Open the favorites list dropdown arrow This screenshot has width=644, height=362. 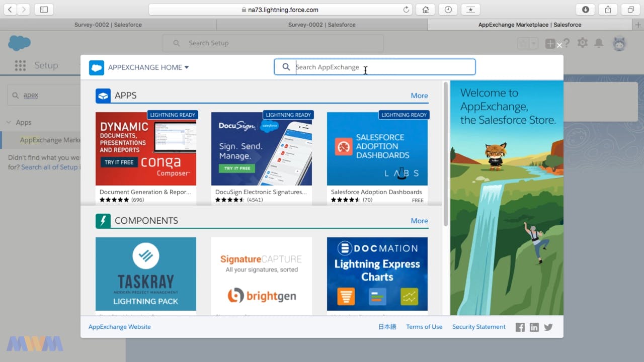click(534, 43)
